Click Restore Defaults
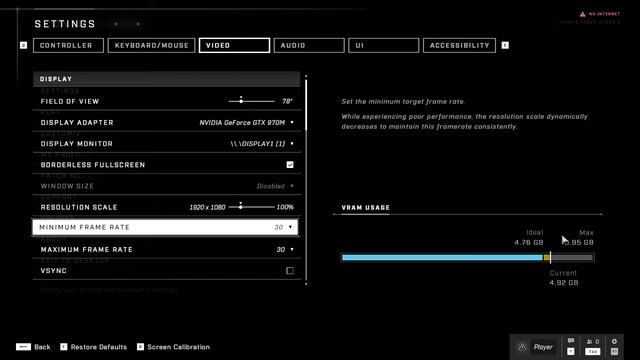The width and height of the screenshot is (640, 360). coord(99,347)
